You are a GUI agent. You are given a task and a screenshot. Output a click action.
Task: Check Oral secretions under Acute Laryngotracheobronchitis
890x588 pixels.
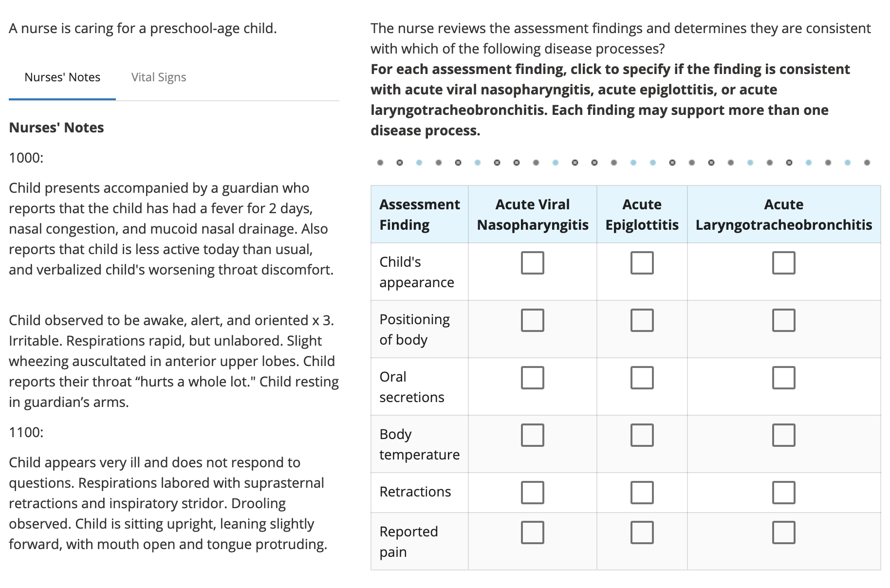(x=784, y=378)
